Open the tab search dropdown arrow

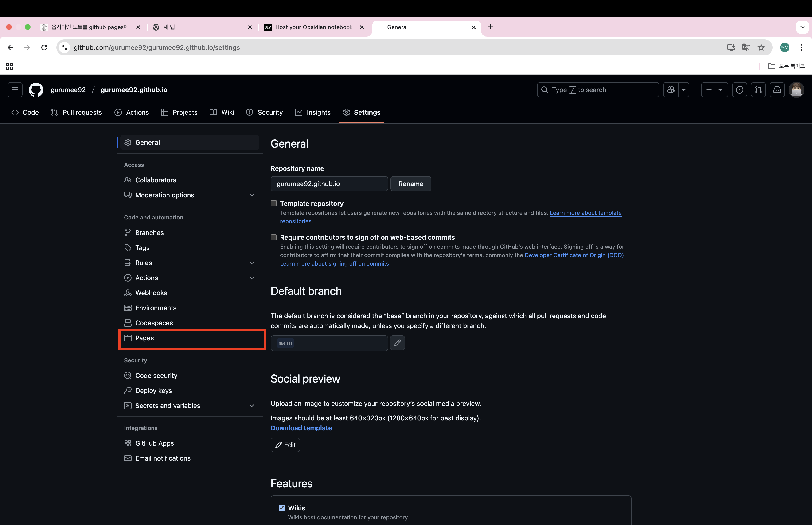pos(802,27)
